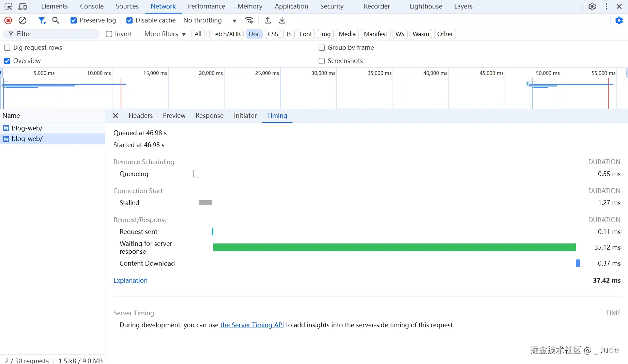Switch to the Console tab

click(x=92, y=6)
